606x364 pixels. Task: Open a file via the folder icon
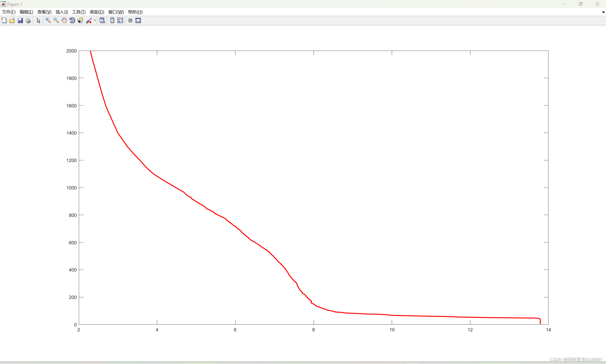(12, 21)
